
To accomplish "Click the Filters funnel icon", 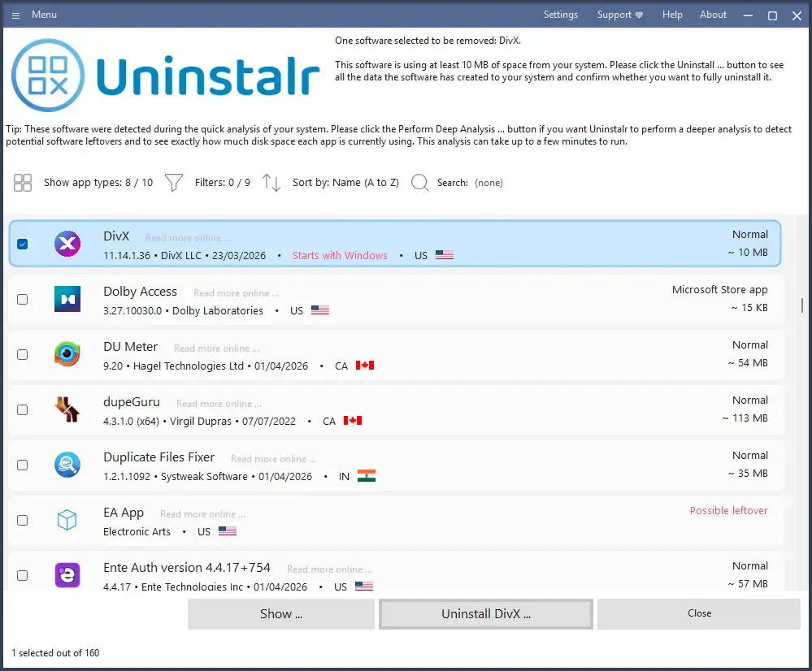I will [x=173, y=182].
